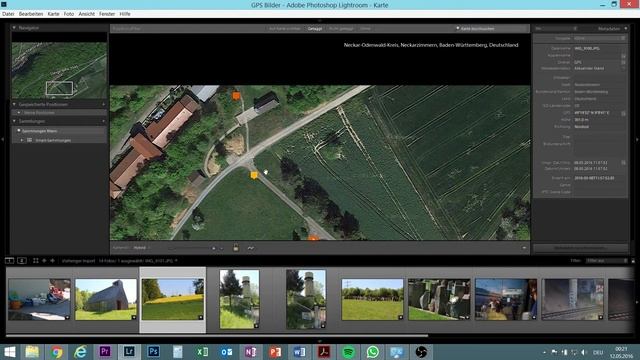Go back with the filmstrip left arrow
Screen dimensions: 640x360
pos(44,260)
